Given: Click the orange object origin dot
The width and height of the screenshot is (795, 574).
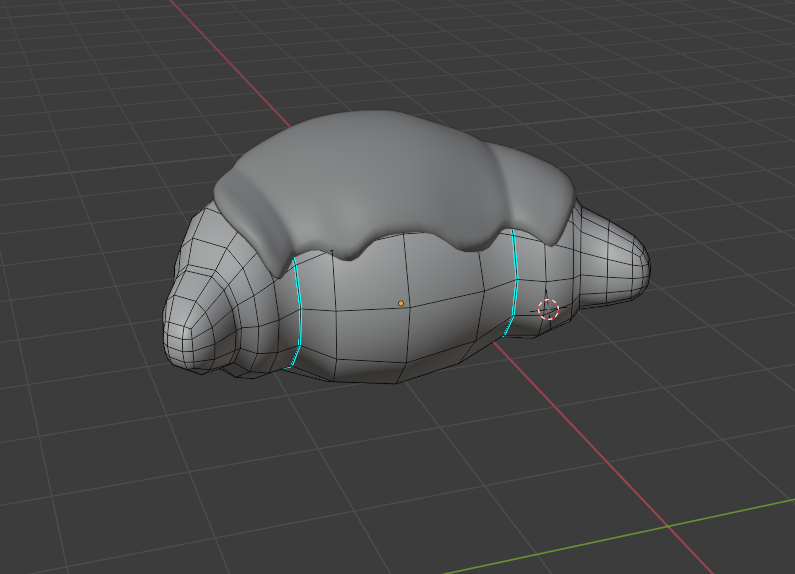Looking at the screenshot, I should click(x=401, y=303).
